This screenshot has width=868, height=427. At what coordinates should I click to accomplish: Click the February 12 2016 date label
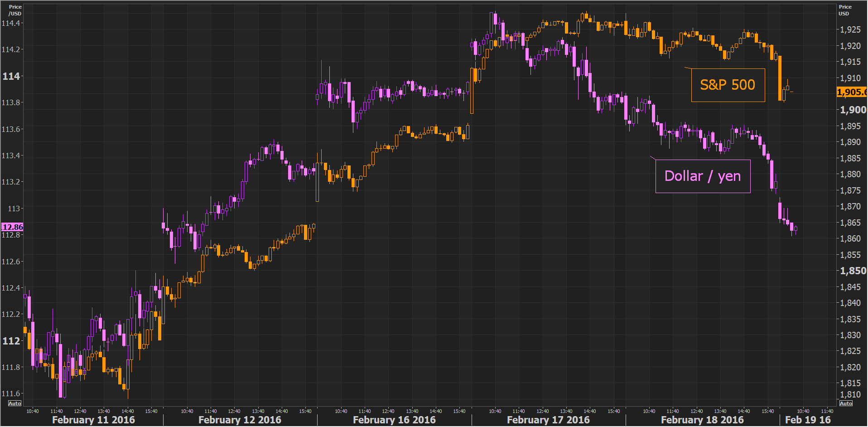240,420
